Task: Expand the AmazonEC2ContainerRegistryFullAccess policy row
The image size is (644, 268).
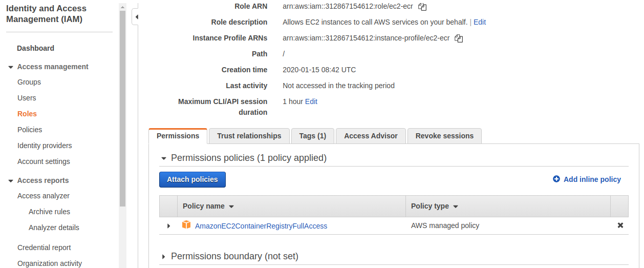Action: 168,226
